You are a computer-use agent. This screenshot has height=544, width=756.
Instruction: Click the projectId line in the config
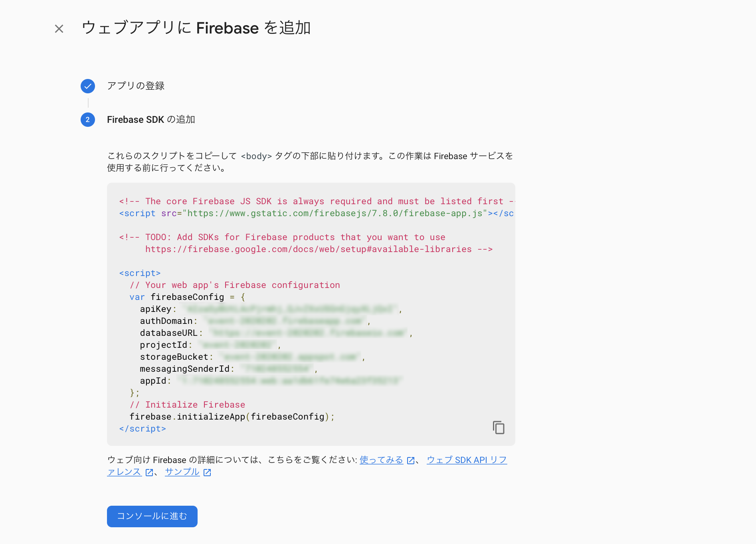coord(210,345)
